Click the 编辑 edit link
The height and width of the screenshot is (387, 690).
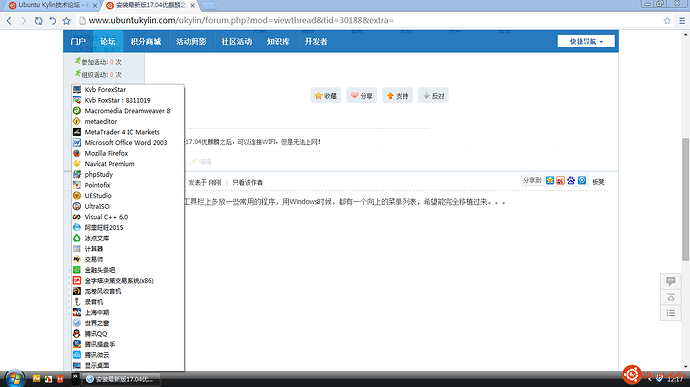(201, 162)
